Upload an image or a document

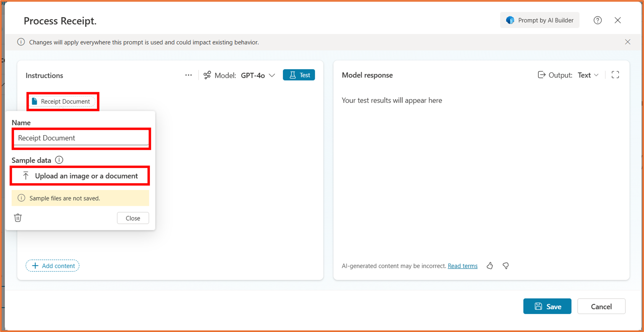point(80,175)
